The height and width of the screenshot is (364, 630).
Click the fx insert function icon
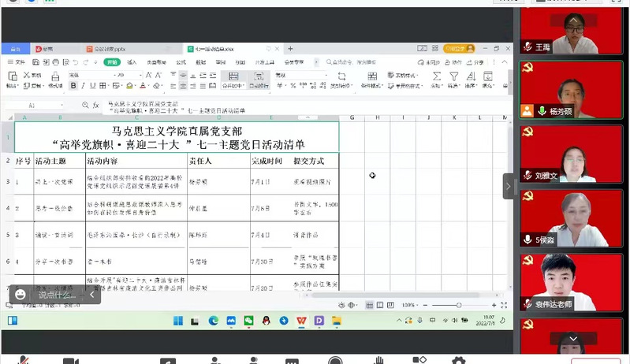[x=95, y=105]
